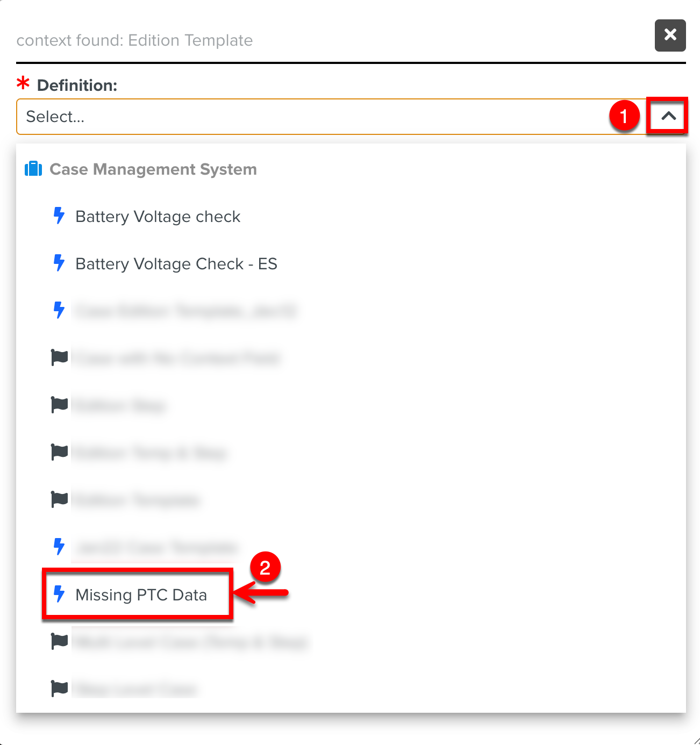Click lightning icon directly above Missing PTC Data
700x745 pixels.
click(59, 547)
